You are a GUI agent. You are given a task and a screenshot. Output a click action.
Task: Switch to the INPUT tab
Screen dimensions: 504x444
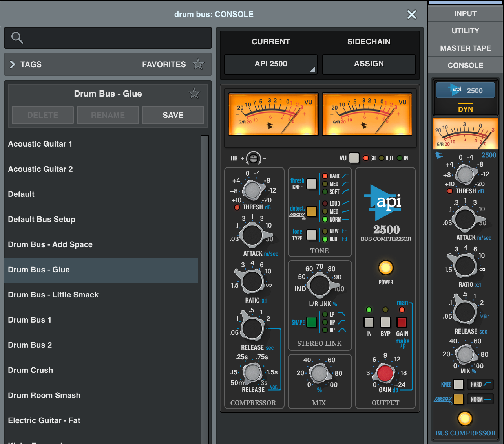(x=465, y=13)
